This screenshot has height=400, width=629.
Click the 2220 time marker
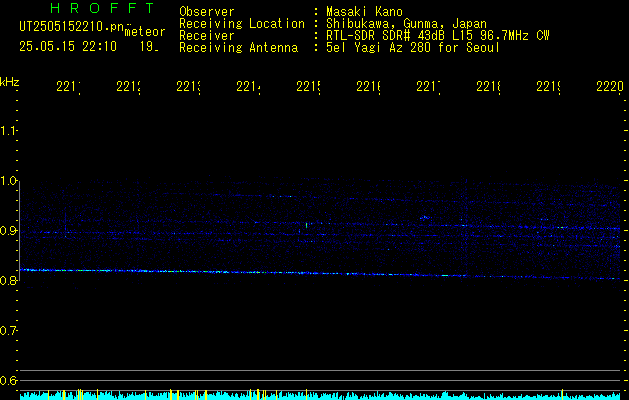pyautogui.click(x=610, y=87)
